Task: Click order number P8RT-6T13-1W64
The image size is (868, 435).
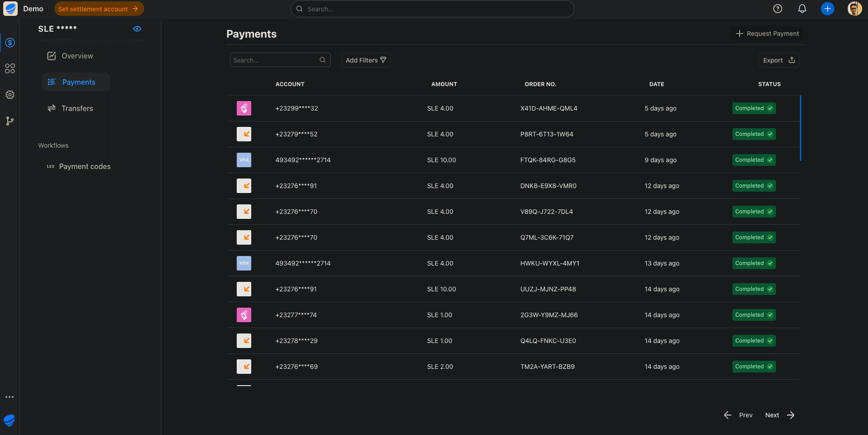Action: [x=546, y=134]
